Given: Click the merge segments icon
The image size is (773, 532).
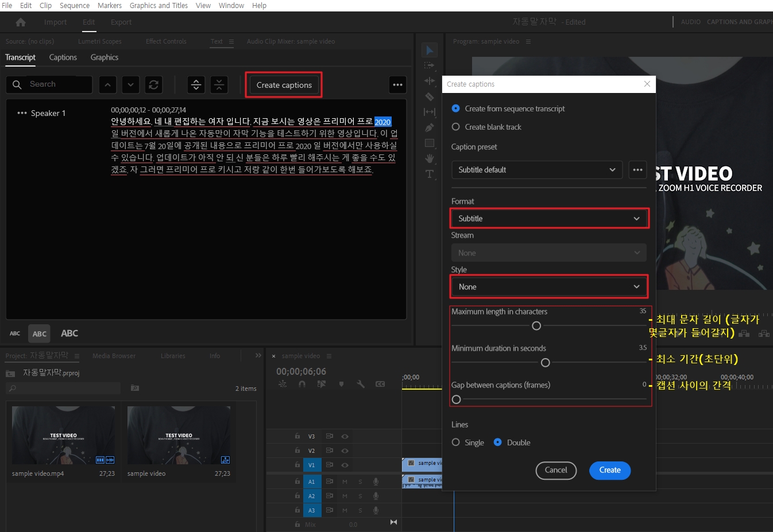Looking at the screenshot, I should click(219, 85).
